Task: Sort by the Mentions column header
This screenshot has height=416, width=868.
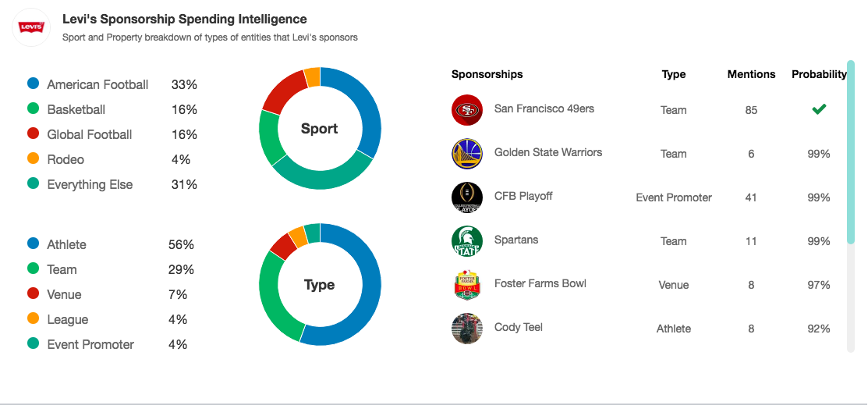Action: tap(751, 74)
